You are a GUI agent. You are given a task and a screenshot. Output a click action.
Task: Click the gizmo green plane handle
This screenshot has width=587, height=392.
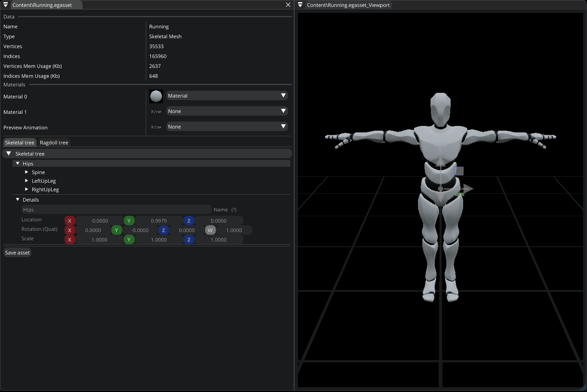pos(459,194)
